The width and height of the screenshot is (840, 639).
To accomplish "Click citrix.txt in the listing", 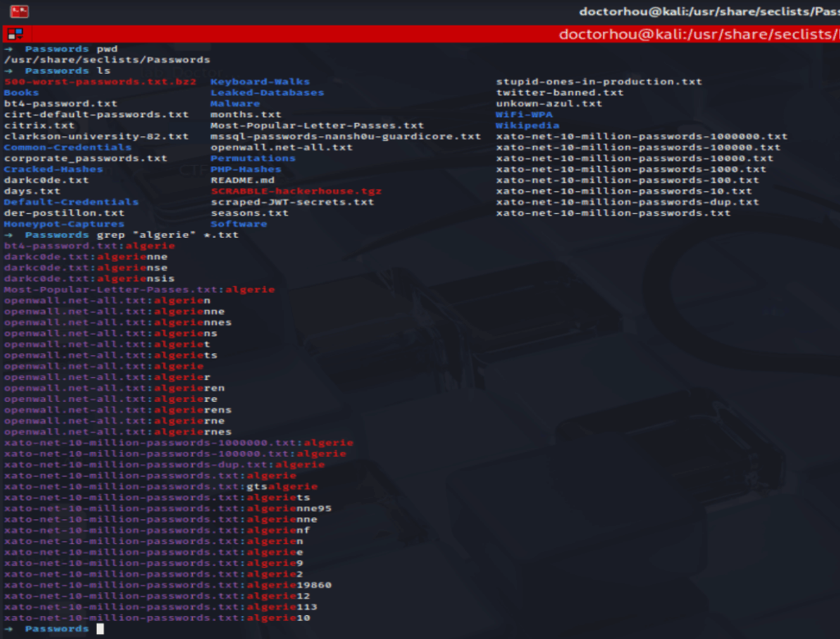I will pyautogui.click(x=39, y=126).
